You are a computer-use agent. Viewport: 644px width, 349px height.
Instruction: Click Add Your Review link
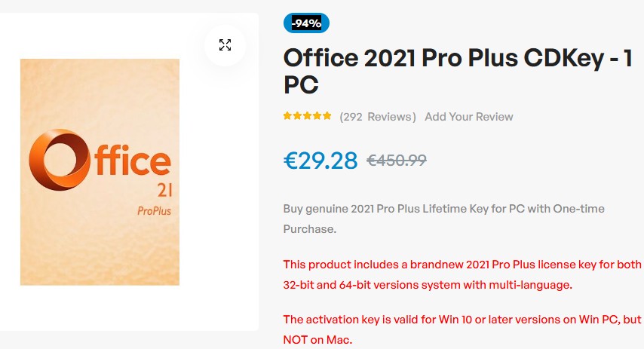468,117
